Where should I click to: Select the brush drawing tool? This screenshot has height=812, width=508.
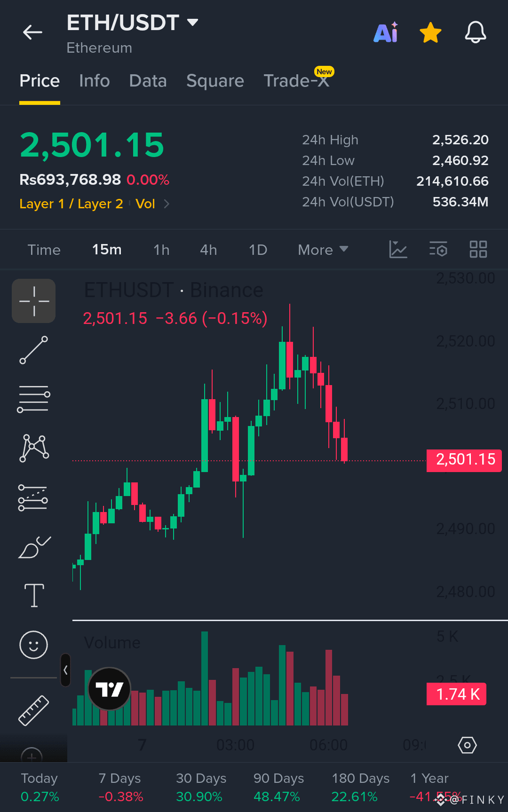34,547
